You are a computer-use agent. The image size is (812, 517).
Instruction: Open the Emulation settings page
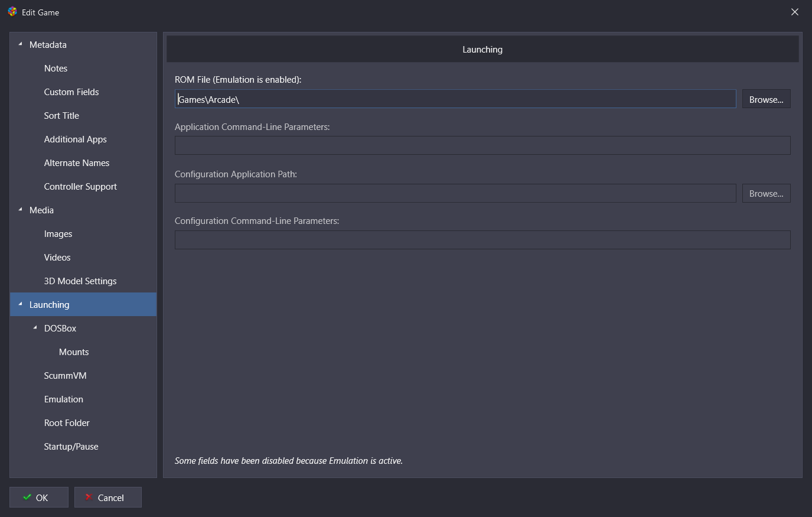[x=64, y=399]
